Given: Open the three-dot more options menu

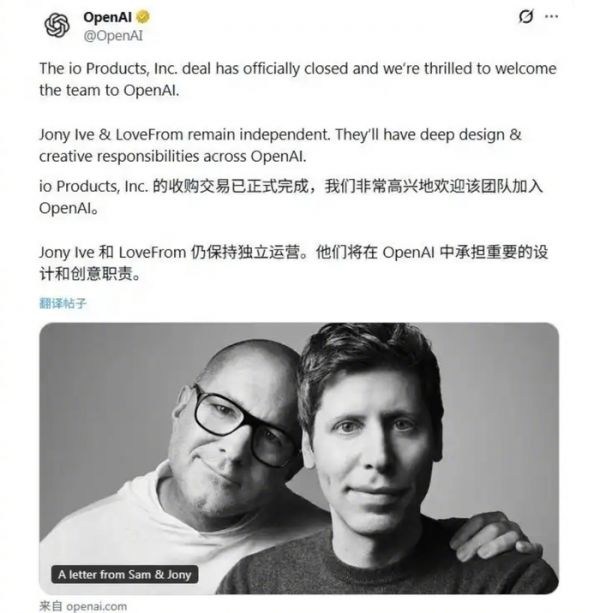Looking at the screenshot, I should tap(551, 16).
